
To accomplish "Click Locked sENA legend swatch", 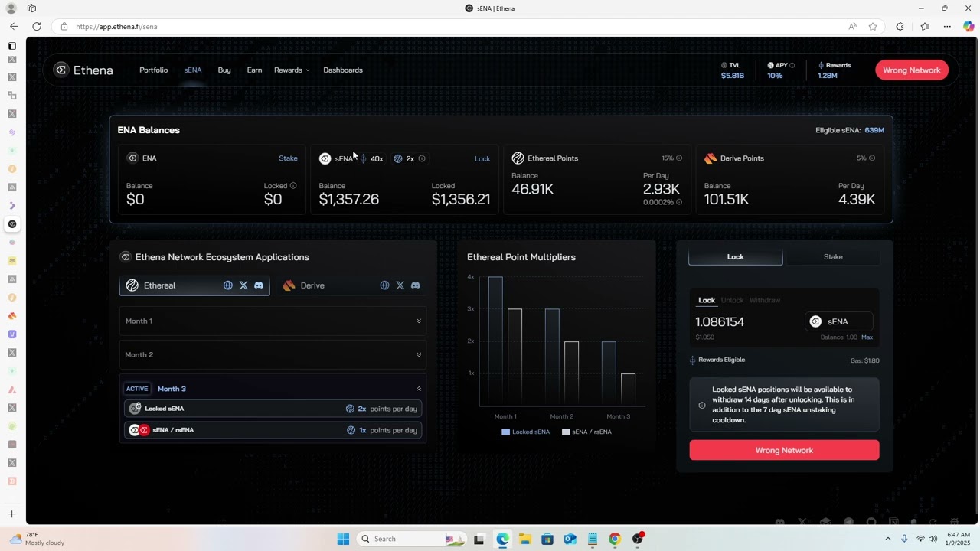I will coord(505,432).
